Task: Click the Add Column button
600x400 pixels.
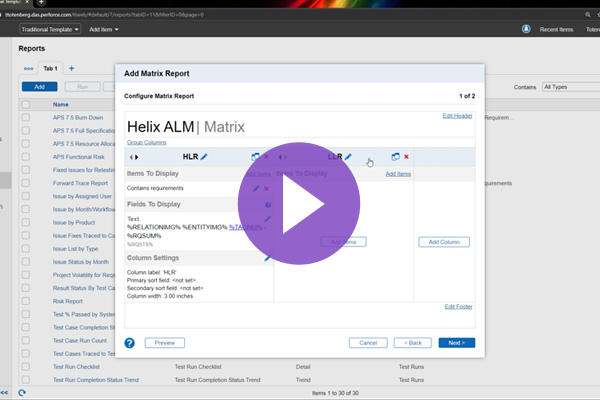Action: coord(444,242)
